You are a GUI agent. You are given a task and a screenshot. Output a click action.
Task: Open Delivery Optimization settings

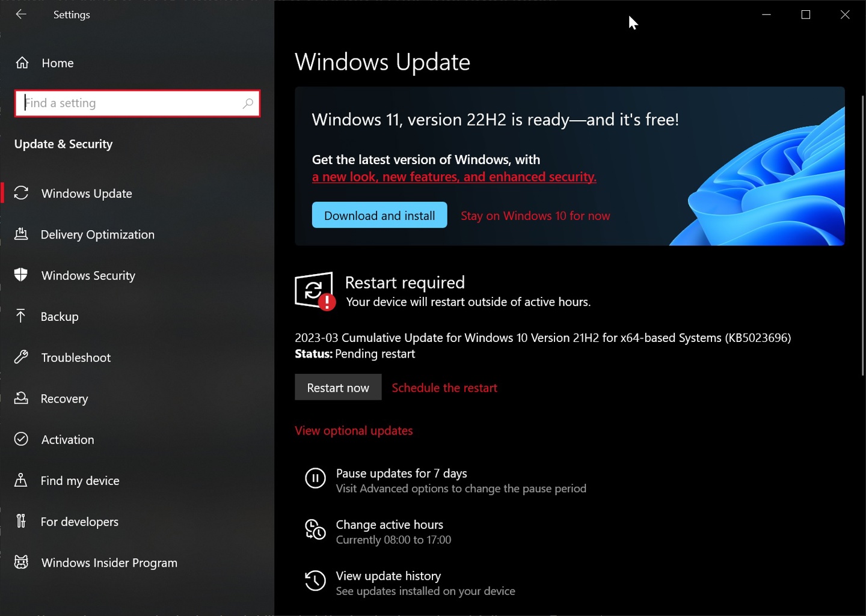97,234
